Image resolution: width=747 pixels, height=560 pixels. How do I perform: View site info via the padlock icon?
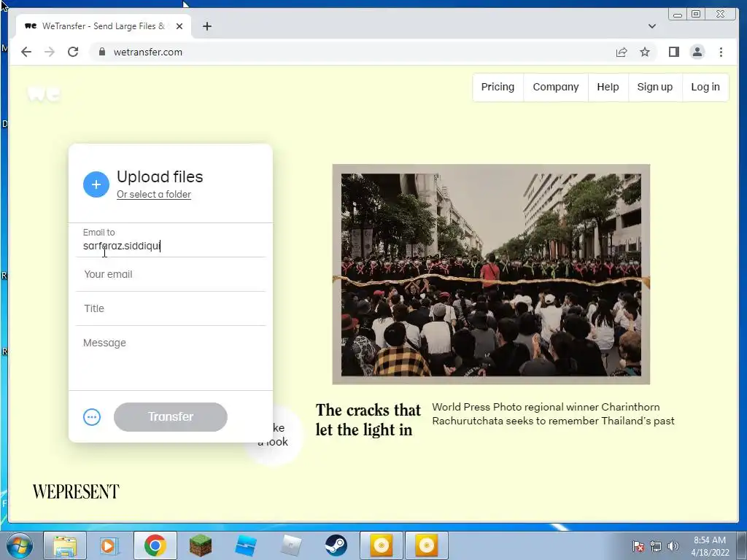pyautogui.click(x=102, y=52)
